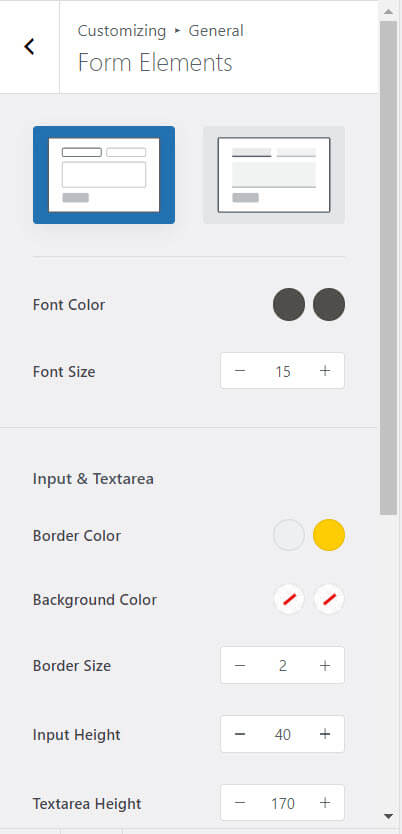Click the scrollbar down arrow

point(389,817)
